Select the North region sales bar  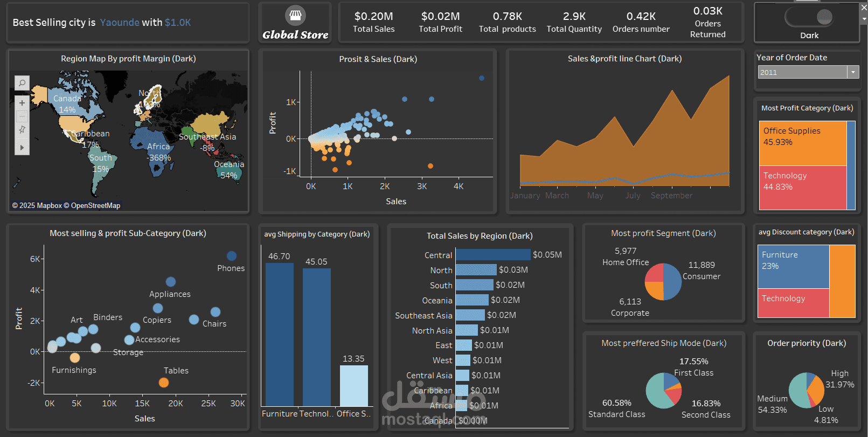(476, 269)
